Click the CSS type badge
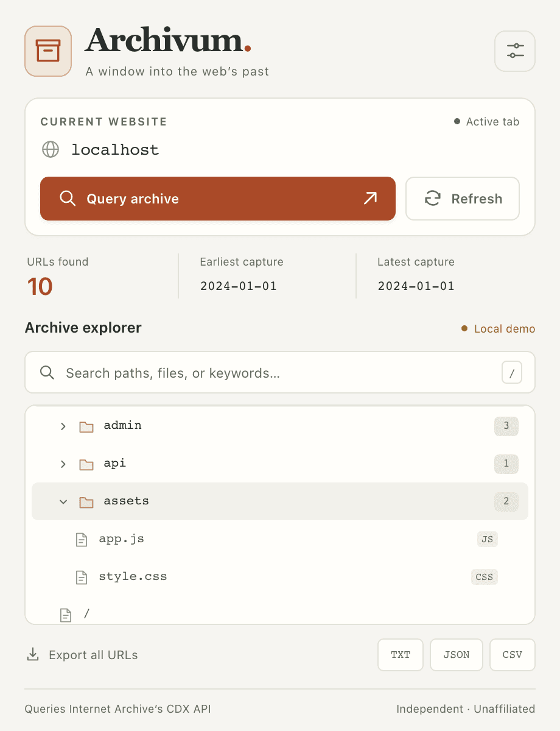The width and height of the screenshot is (560, 731). click(485, 577)
